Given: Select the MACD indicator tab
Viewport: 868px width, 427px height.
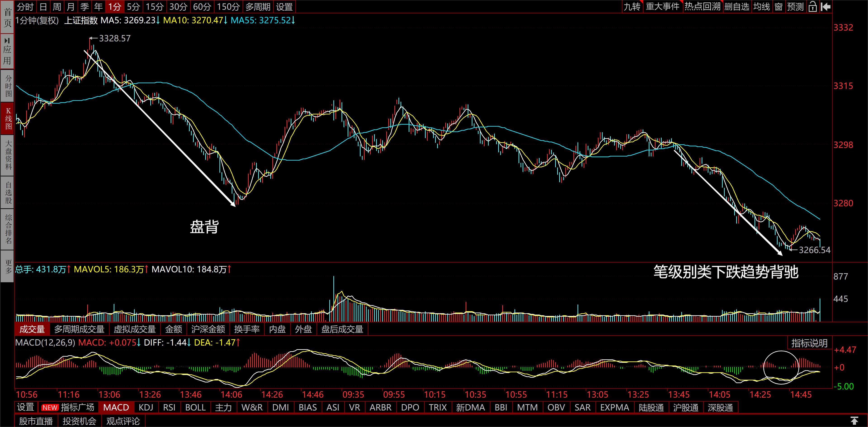Looking at the screenshot, I should pyautogui.click(x=116, y=408).
